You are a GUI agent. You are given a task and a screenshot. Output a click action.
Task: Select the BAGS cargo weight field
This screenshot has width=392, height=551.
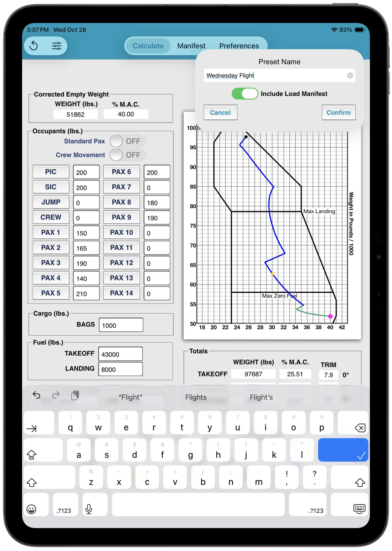coord(121,325)
